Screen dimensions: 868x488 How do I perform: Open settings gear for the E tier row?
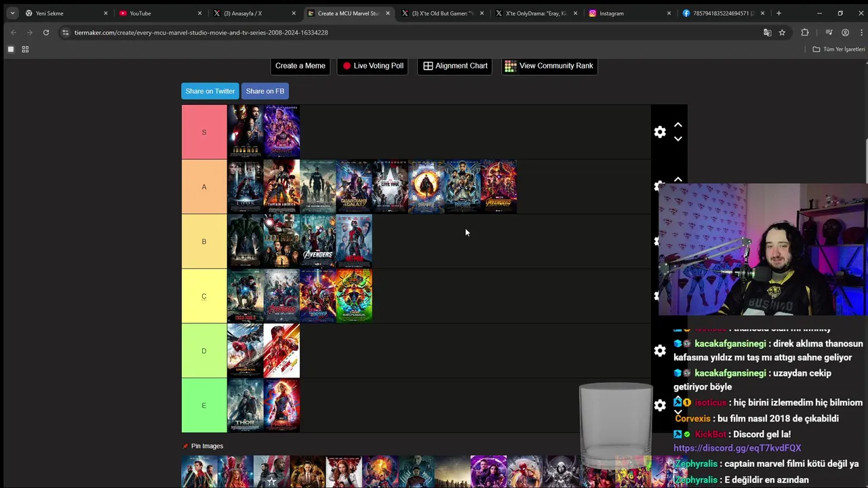pos(660,405)
